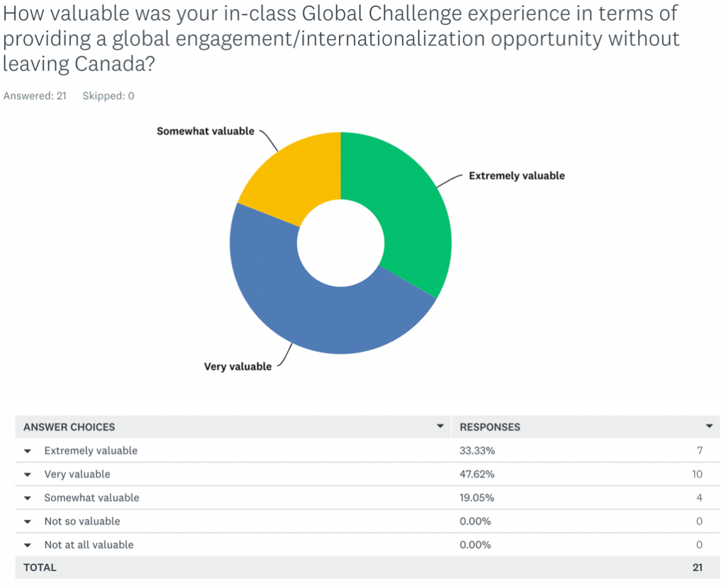Screen dimensions: 726x588
Task: Open the Responses column dropdown arrow
Action: [709, 426]
